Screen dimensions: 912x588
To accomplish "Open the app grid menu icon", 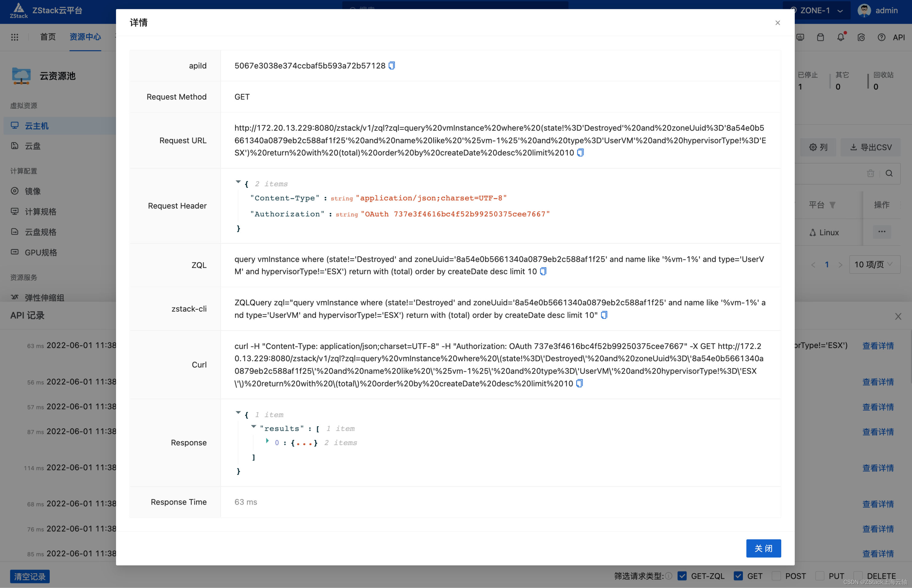I will pyautogui.click(x=14, y=37).
